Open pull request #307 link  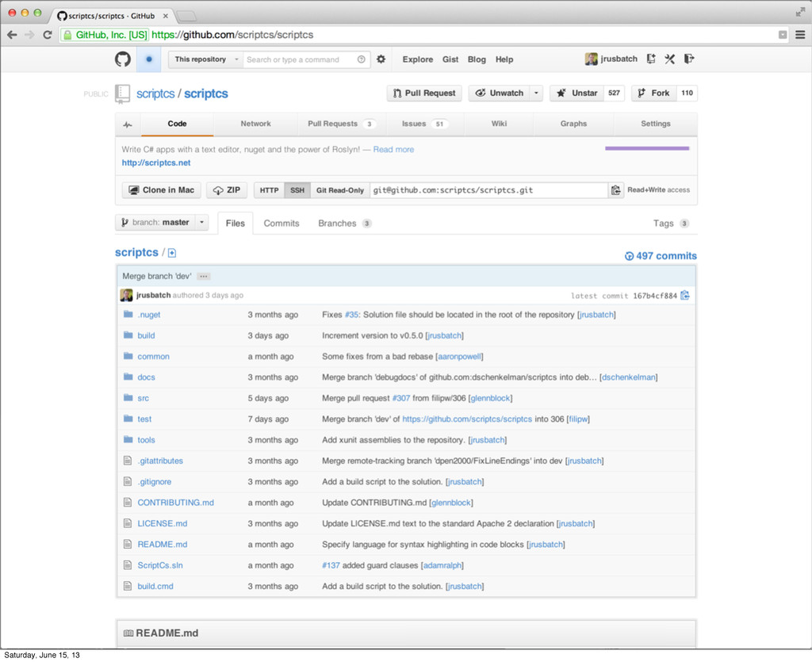(400, 398)
